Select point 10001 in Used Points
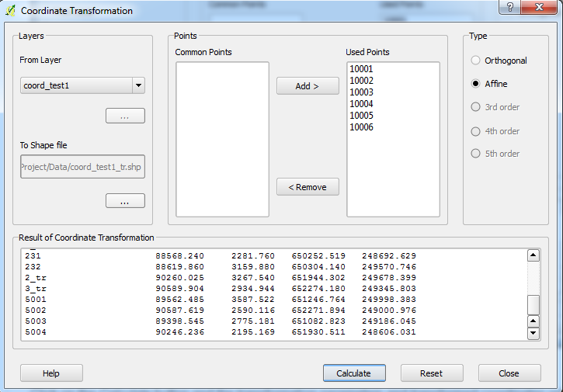The image size is (563, 392). pyautogui.click(x=362, y=69)
